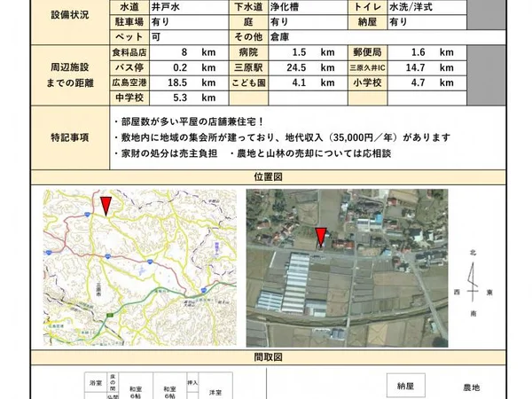Click the 間取図 section heading
The height and width of the screenshot is (399, 532).
pos(268,357)
